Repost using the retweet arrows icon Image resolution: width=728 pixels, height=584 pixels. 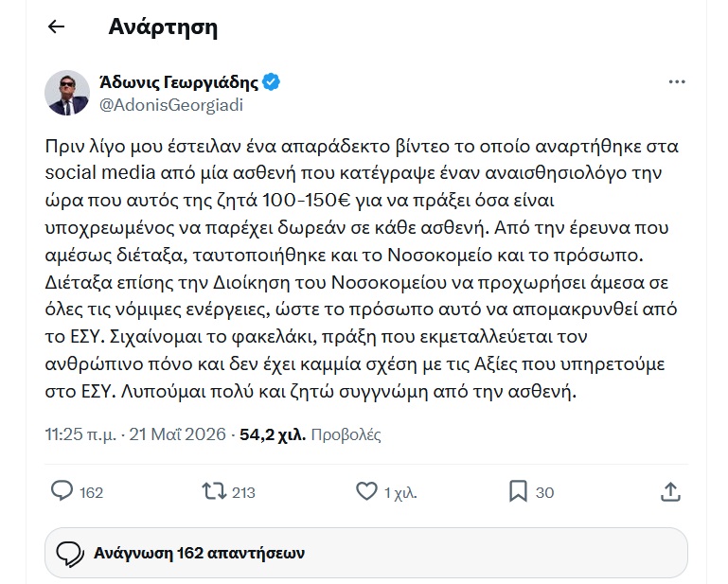pos(214,491)
